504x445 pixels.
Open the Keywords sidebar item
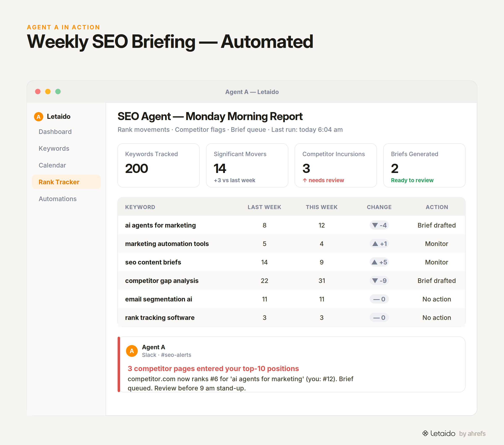(x=54, y=148)
